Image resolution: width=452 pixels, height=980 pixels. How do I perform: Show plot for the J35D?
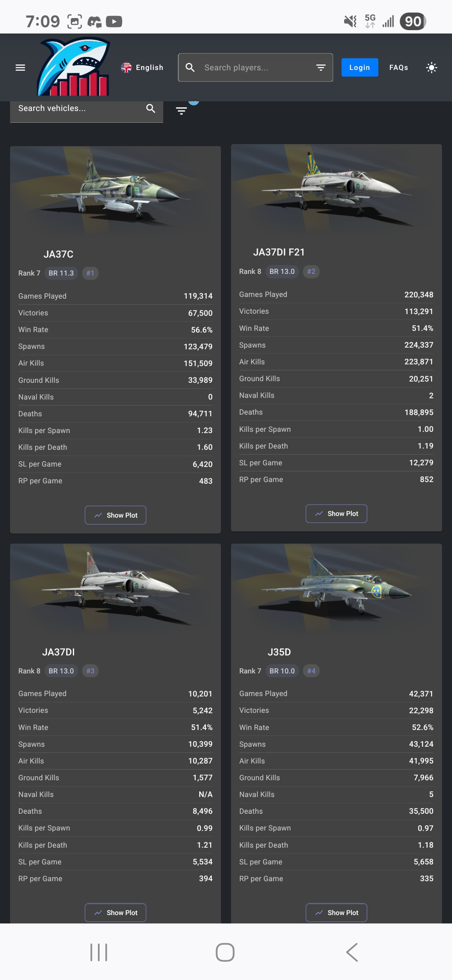[x=336, y=913]
